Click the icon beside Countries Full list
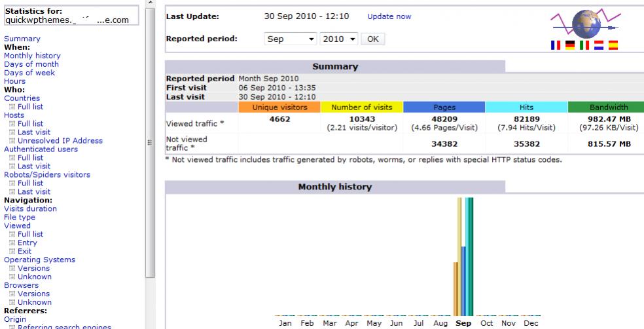 point(12,107)
